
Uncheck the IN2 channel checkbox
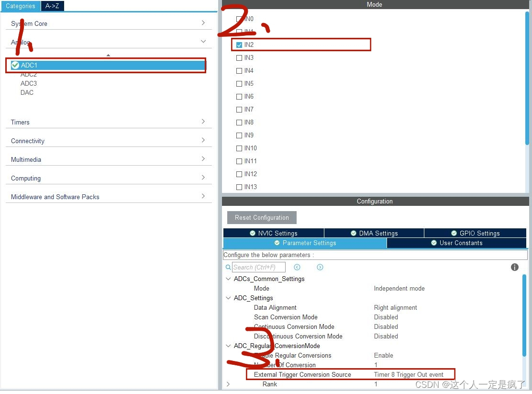point(239,45)
